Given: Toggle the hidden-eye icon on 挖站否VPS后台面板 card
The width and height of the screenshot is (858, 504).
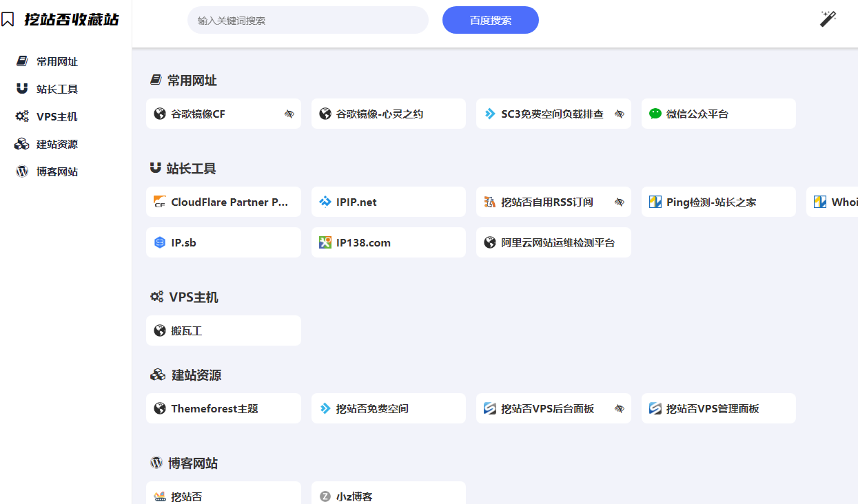Looking at the screenshot, I should pyautogui.click(x=620, y=408).
